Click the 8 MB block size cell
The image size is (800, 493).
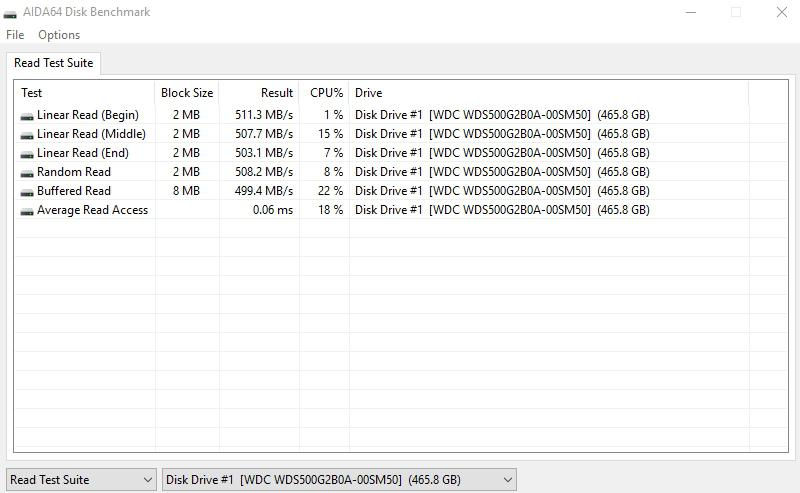point(186,190)
